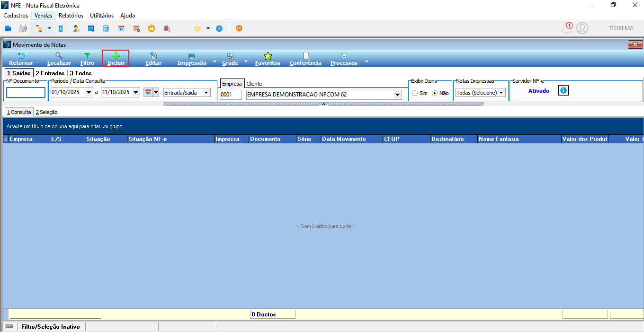Click the orange hierarchy chart toolbar icon
The image size is (644, 332).
pyautogui.click(x=39, y=28)
